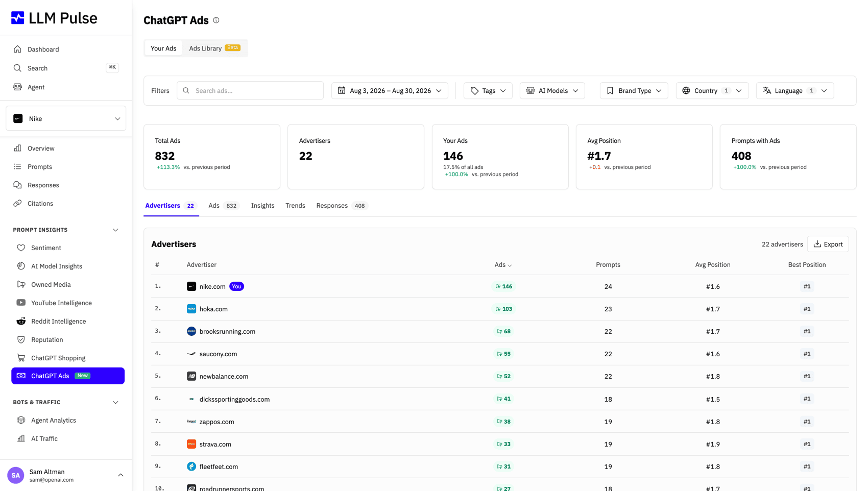868x491 pixels.
Task: Open the date range picker dropdown
Action: pyautogui.click(x=390, y=91)
